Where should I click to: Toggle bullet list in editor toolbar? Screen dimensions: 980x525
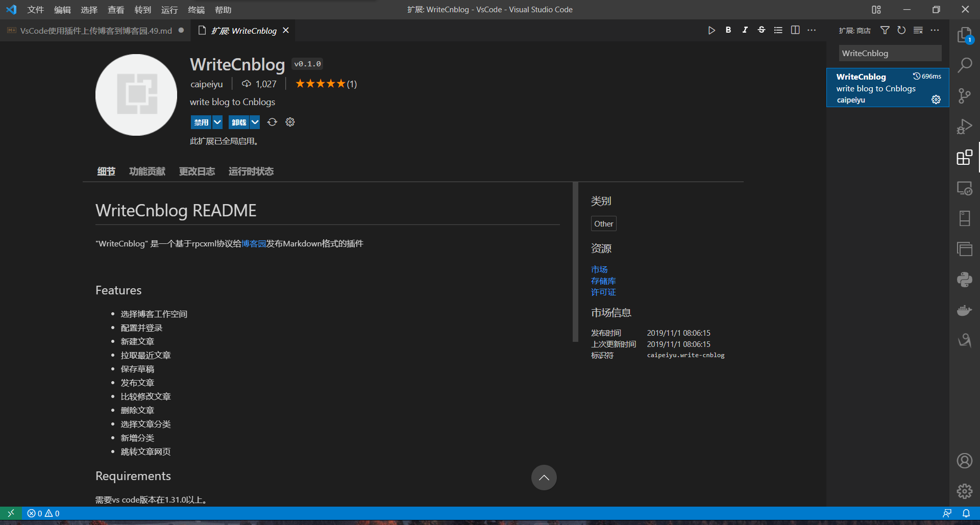(778, 30)
